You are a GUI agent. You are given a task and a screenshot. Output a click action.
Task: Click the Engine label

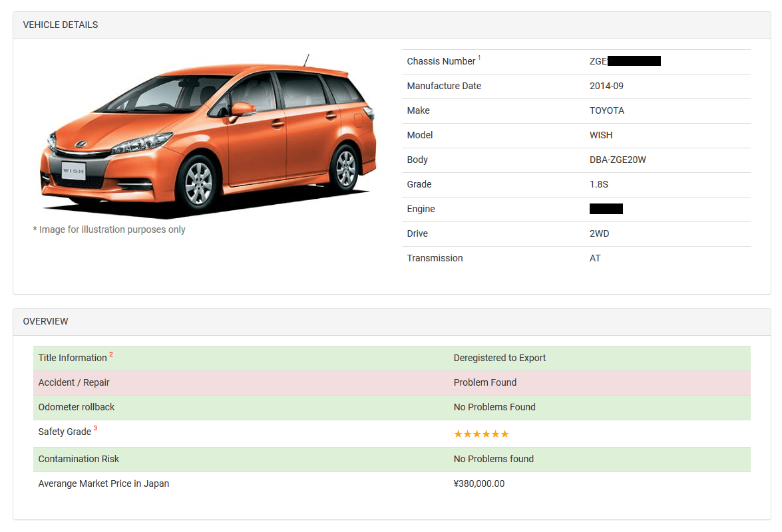pos(421,209)
